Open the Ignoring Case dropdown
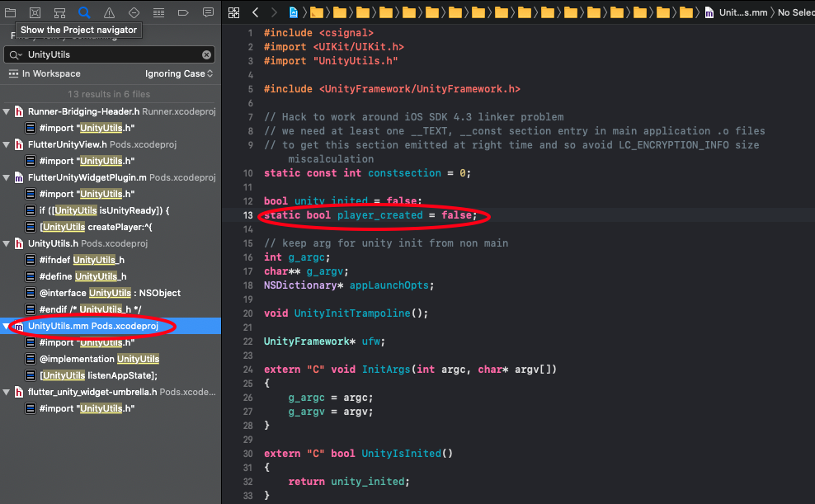 tap(179, 73)
